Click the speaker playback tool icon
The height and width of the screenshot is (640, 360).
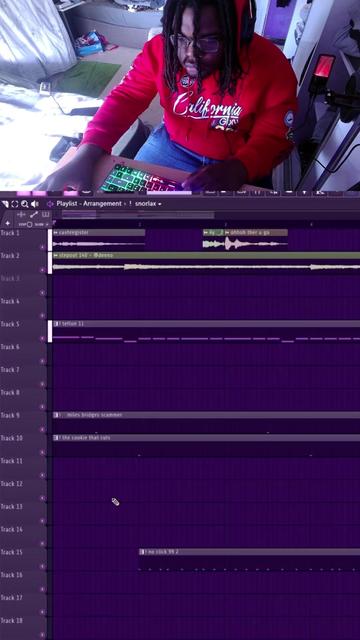pos(35,204)
